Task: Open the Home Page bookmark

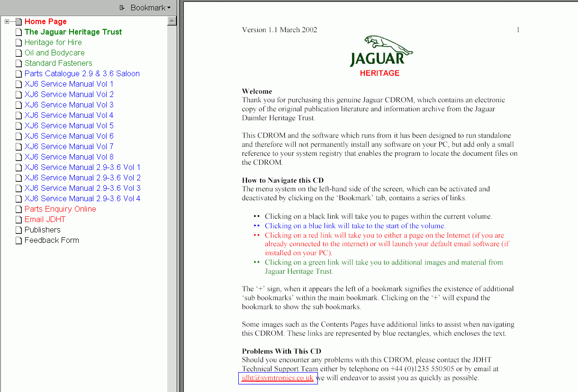Action: click(45, 21)
